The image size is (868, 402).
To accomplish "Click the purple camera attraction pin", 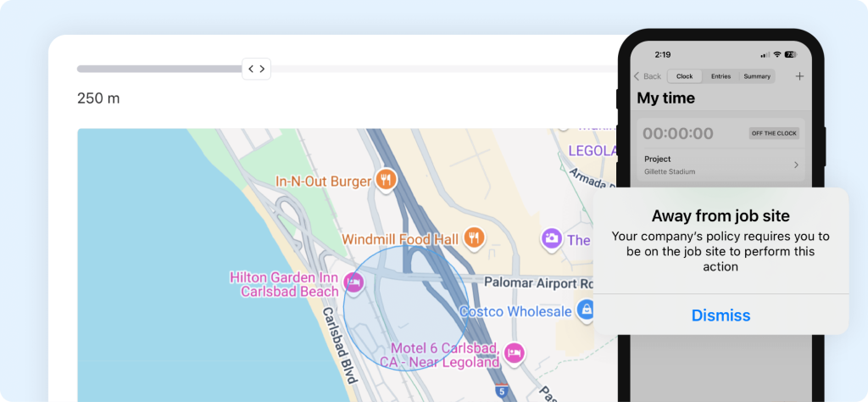I will coord(552,238).
